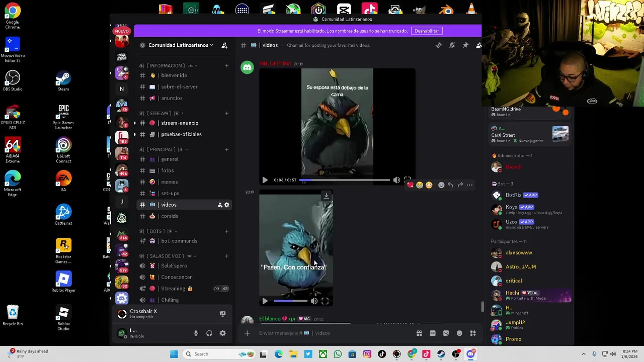Toggle microphone mute in user panel
This screenshot has height=362, width=644.
pyautogui.click(x=196, y=333)
